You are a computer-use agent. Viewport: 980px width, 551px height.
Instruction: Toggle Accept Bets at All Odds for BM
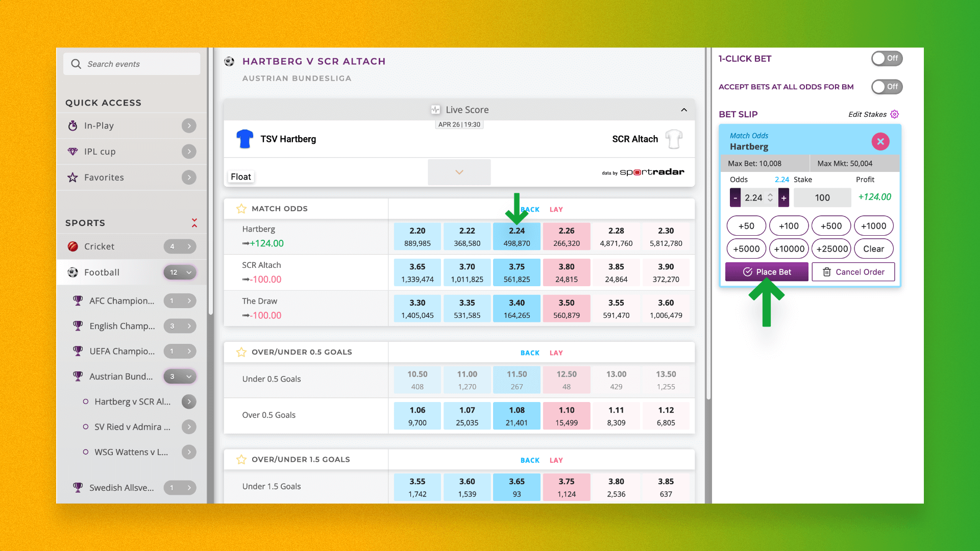point(886,86)
